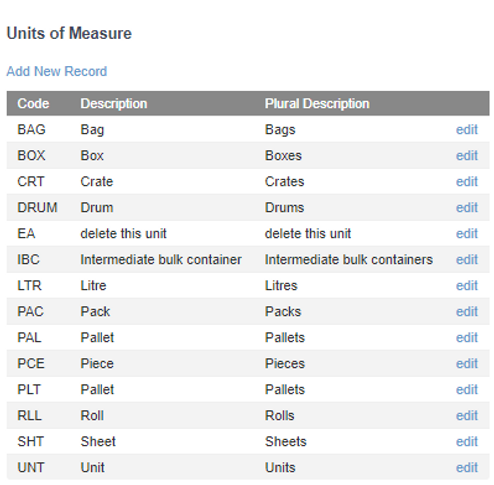The height and width of the screenshot is (485, 494).
Task: Select the EA code cell
Action: tap(26, 233)
